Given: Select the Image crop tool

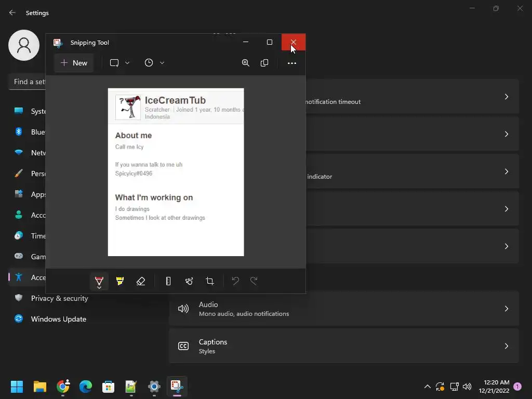Looking at the screenshot, I should 210,281.
